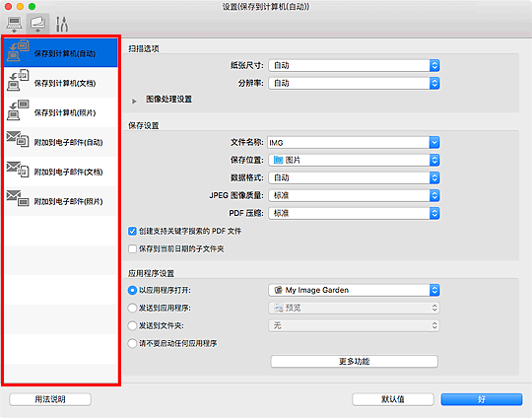Open the My Image Garden application dropdown
532x418 pixels.
pos(354,290)
